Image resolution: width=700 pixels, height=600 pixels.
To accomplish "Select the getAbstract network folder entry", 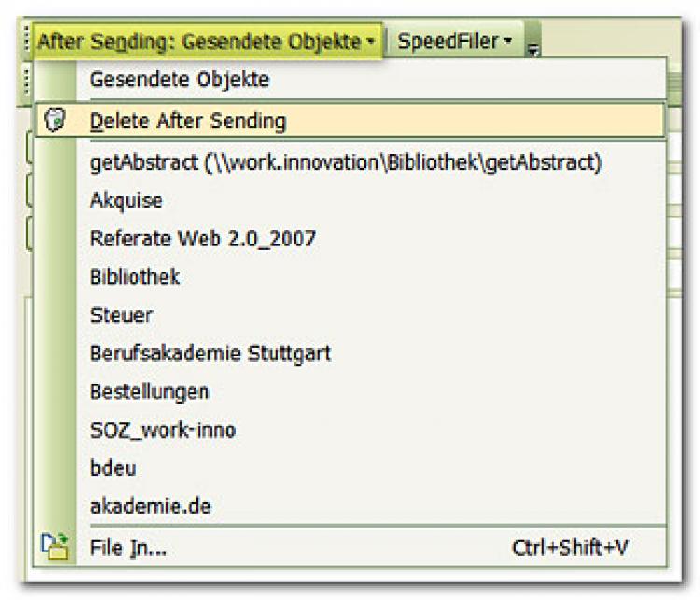I will (x=345, y=162).
